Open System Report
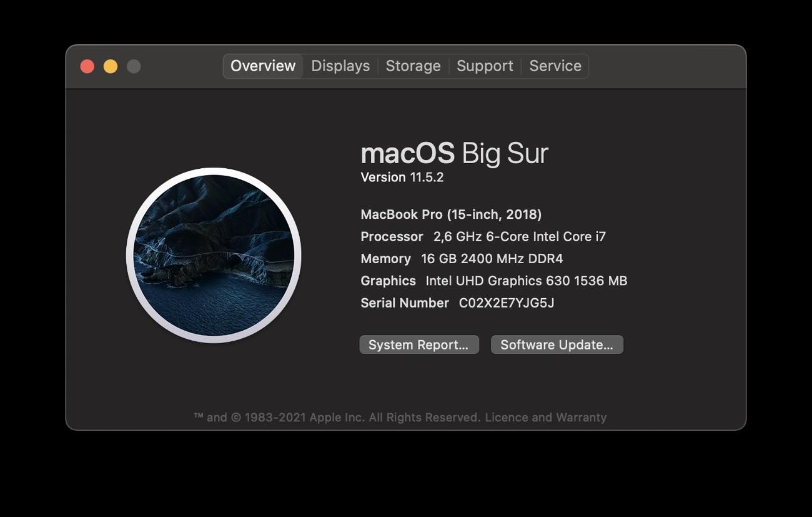 click(419, 344)
